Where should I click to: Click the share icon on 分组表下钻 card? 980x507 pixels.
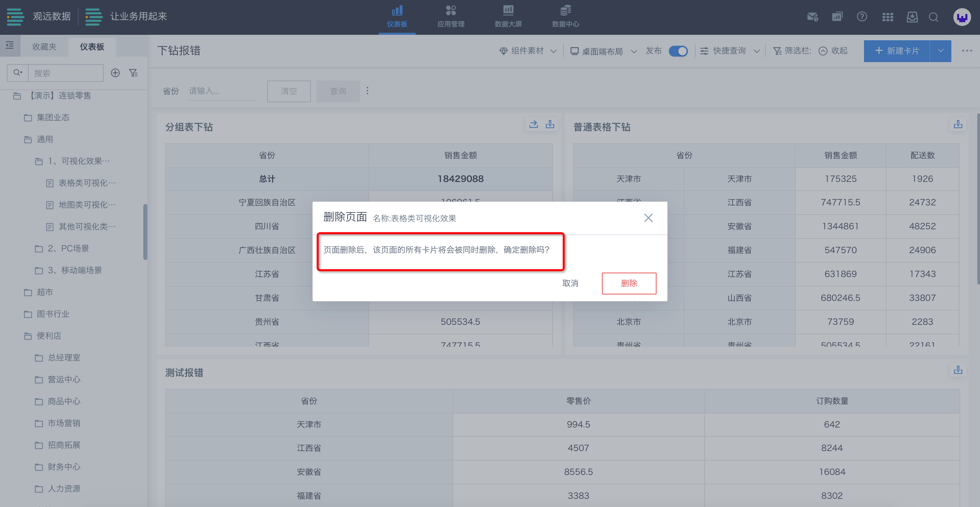click(533, 125)
